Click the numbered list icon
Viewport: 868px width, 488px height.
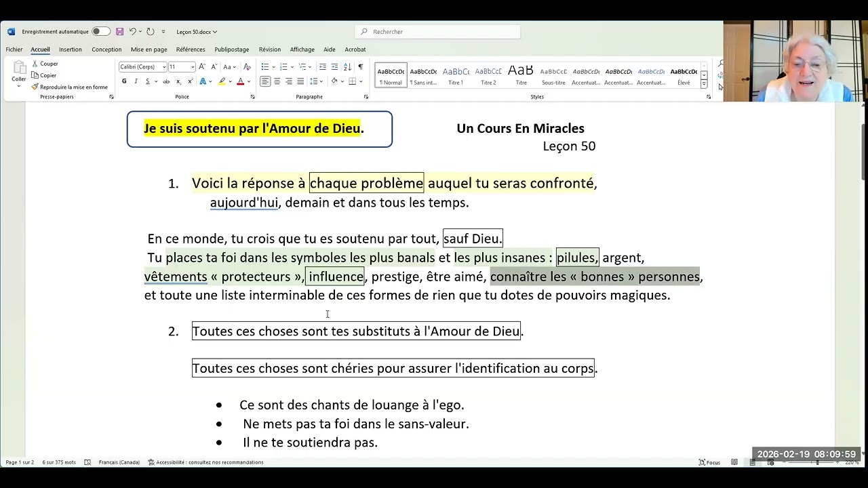pyautogui.click(x=283, y=66)
